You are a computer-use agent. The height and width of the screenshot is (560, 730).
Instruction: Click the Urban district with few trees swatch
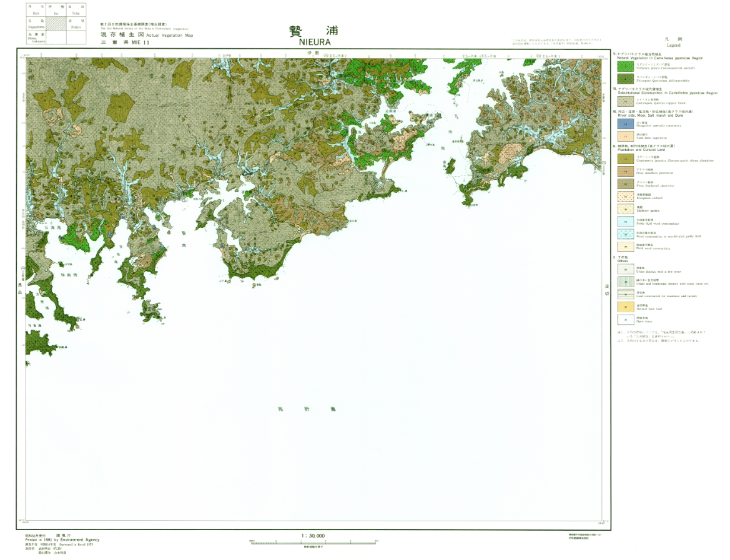(625, 269)
